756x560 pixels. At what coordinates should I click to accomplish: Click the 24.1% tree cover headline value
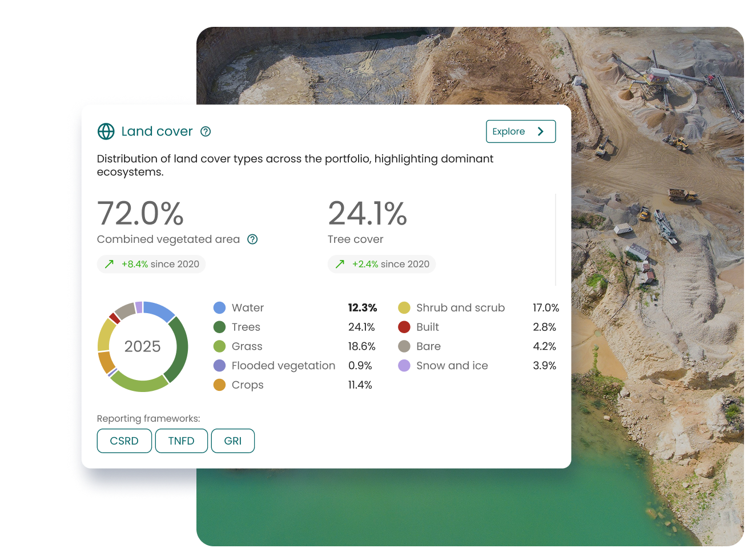[367, 214]
